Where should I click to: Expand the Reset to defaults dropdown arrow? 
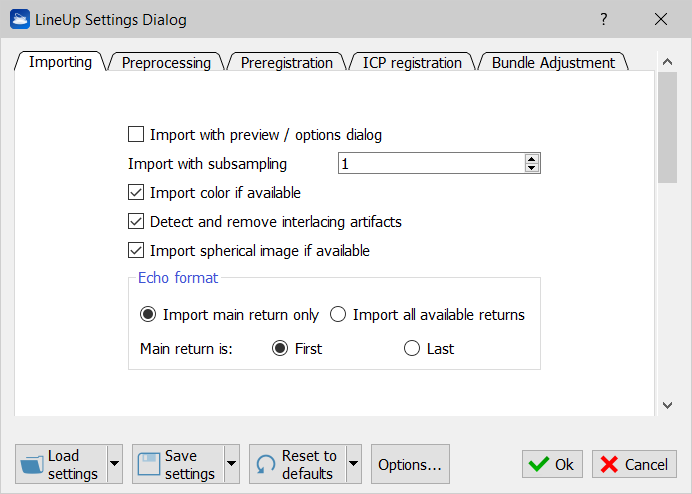pos(353,464)
